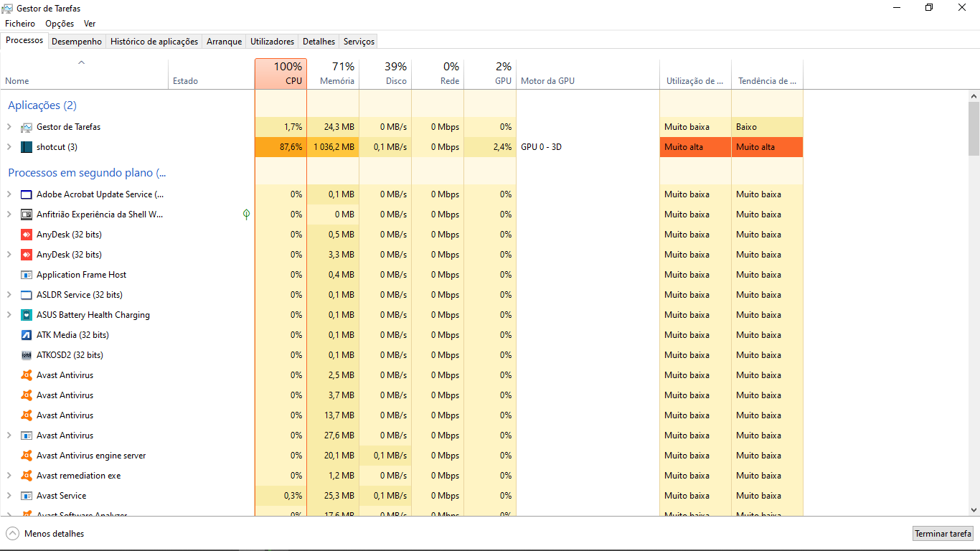Click the GPU 0 - 3D cell
Image resolution: width=980 pixels, height=551 pixels.
coord(588,147)
